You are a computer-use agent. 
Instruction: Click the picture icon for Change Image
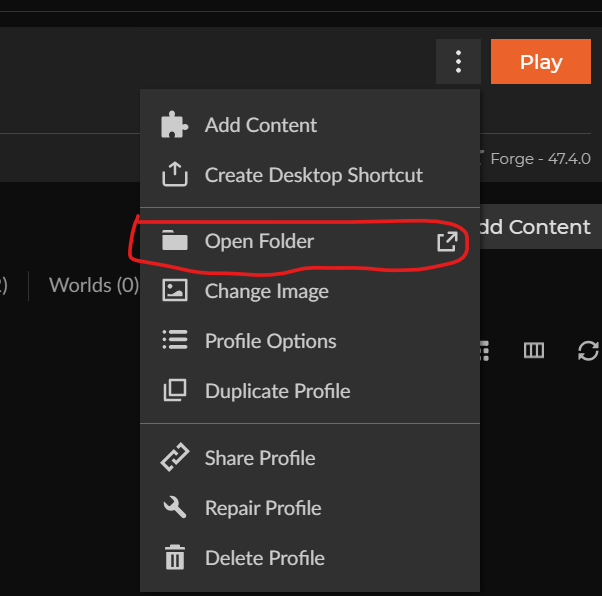click(174, 291)
